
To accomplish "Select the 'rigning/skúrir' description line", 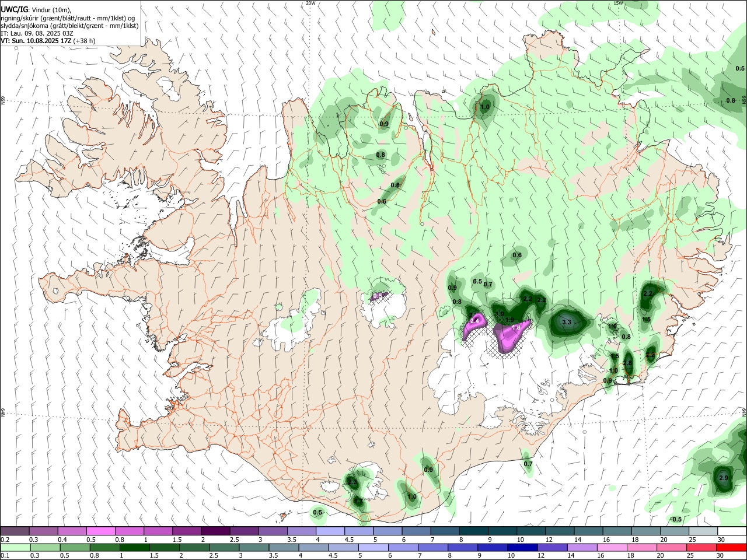I will [68, 18].
